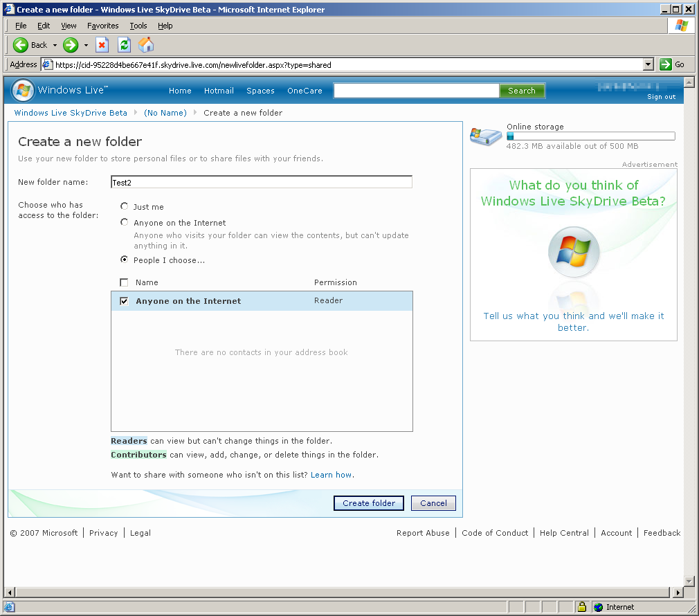This screenshot has width=699, height=616.
Task: Click the Home page toolbar icon
Action: point(146,45)
